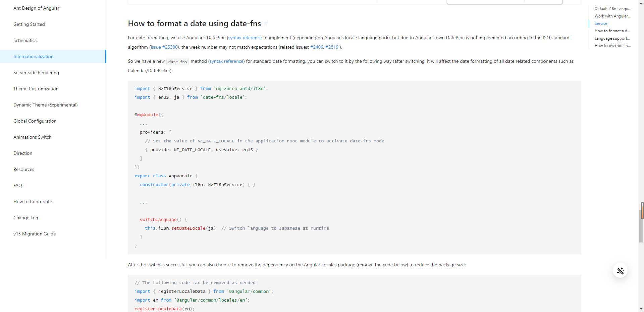The height and width of the screenshot is (312, 644).
Task: Open the Getting Started page
Action: point(29,24)
